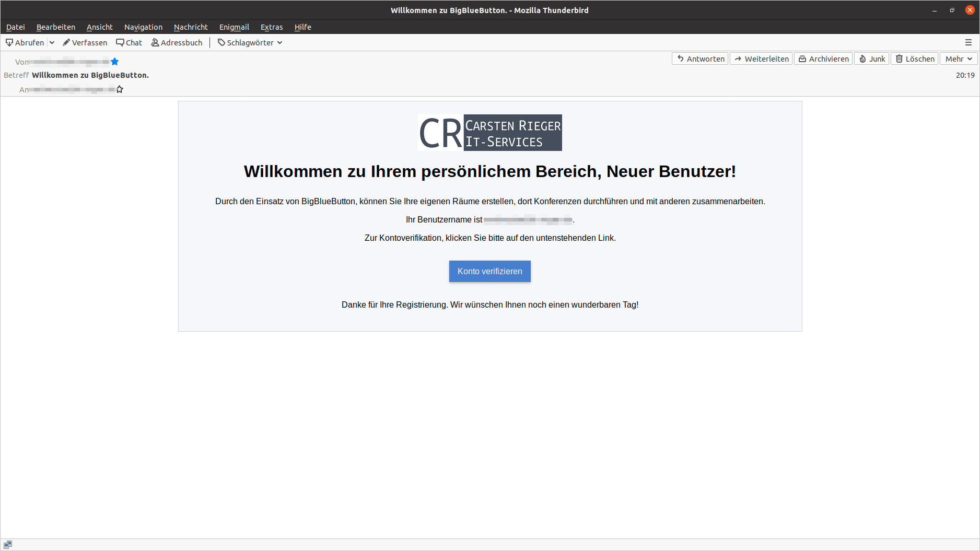Click the message time 20:19
The image size is (980, 551).
pyautogui.click(x=965, y=75)
